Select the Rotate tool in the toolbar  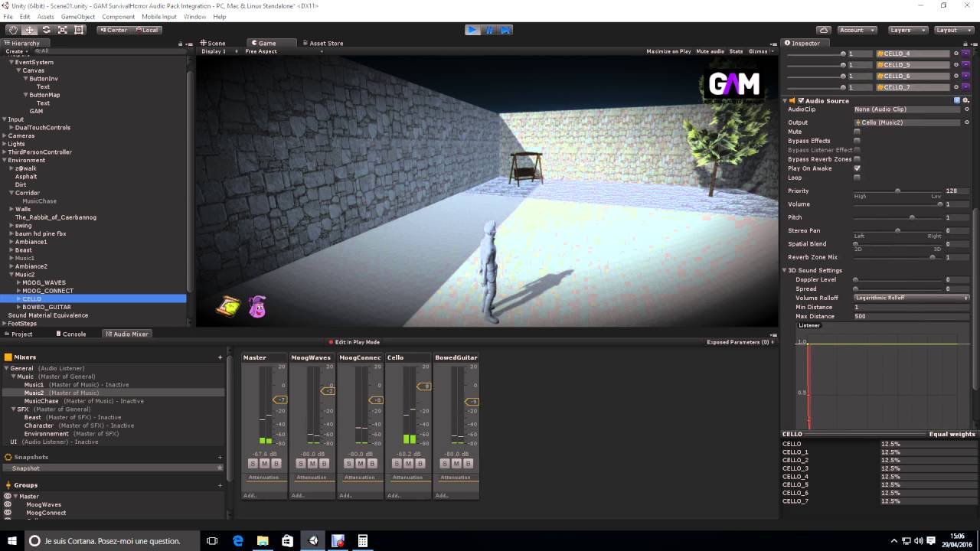point(46,30)
